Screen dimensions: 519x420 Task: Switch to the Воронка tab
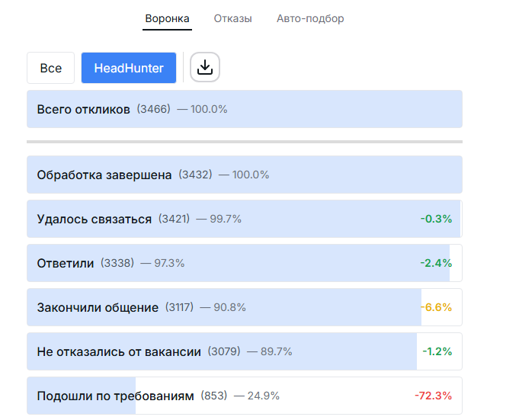point(168,18)
